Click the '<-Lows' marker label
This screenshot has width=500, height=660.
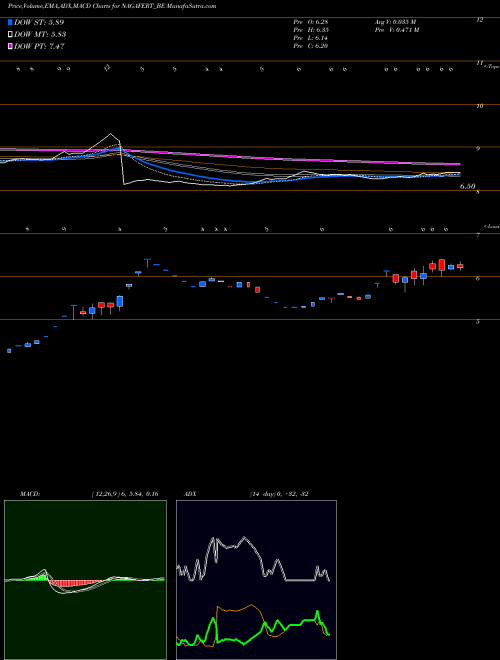[491, 226]
